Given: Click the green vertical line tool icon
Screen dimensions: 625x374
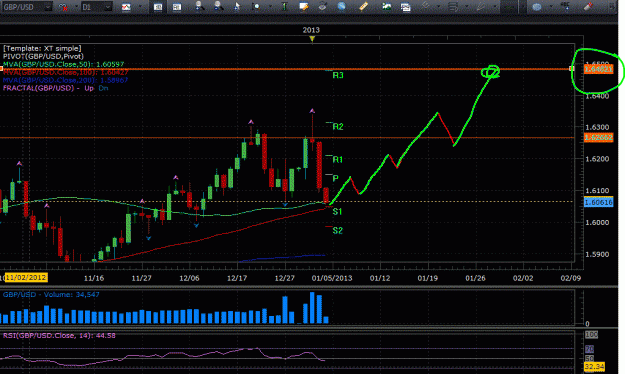Looking at the screenshot, I should [284, 6].
